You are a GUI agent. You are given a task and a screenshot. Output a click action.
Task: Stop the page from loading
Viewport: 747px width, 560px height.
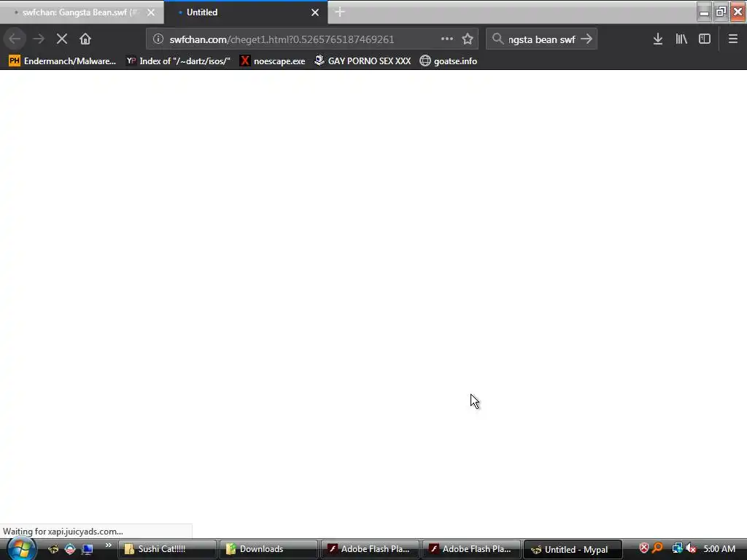pyautogui.click(x=62, y=39)
